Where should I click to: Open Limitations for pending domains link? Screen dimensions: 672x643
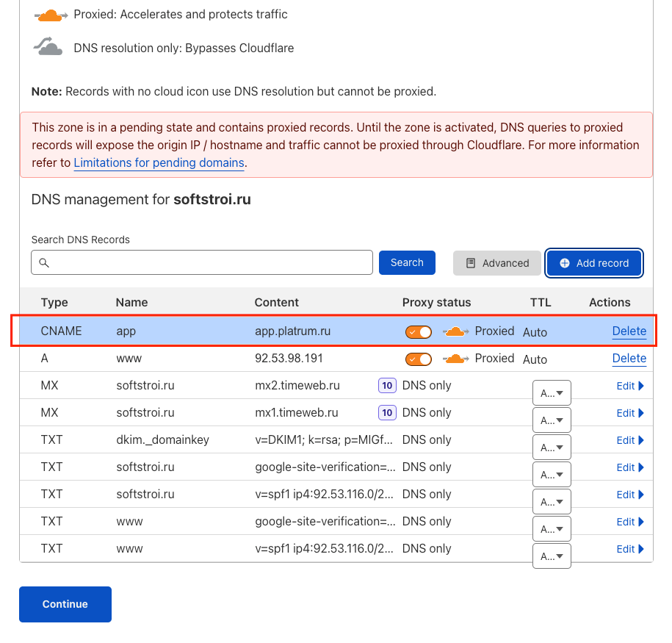coord(159,162)
